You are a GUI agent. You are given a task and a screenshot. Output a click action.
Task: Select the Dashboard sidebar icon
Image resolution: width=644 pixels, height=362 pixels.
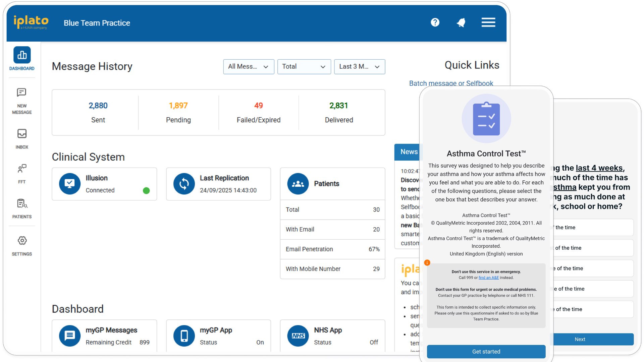pyautogui.click(x=22, y=55)
